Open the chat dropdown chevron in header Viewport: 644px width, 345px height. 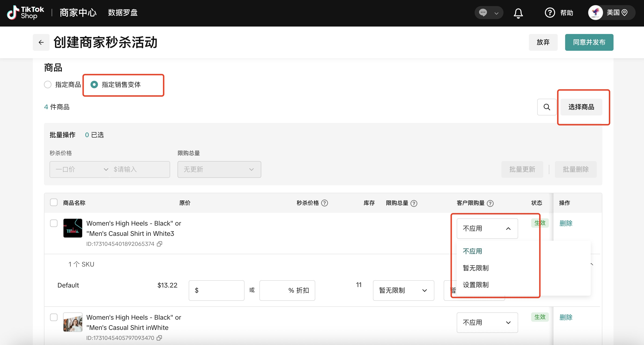pyautogui.click(x=496, y=13)
